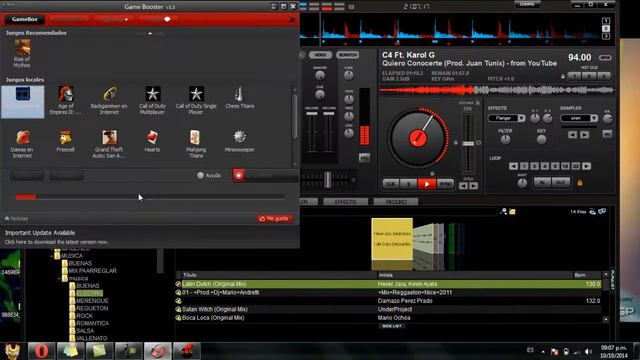Viewport: 640px width, 360px height.
Task: Click the SYNC button on the deck
Action: point(445,184)
